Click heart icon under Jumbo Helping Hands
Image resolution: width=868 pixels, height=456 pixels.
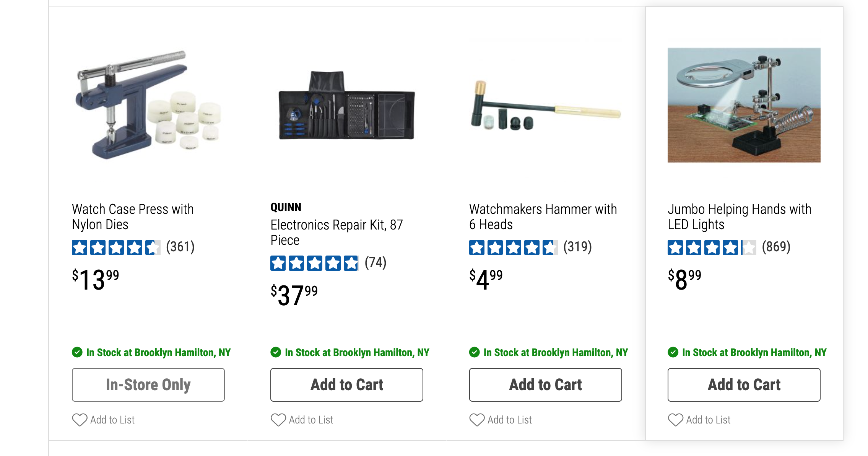click(675, 420)
